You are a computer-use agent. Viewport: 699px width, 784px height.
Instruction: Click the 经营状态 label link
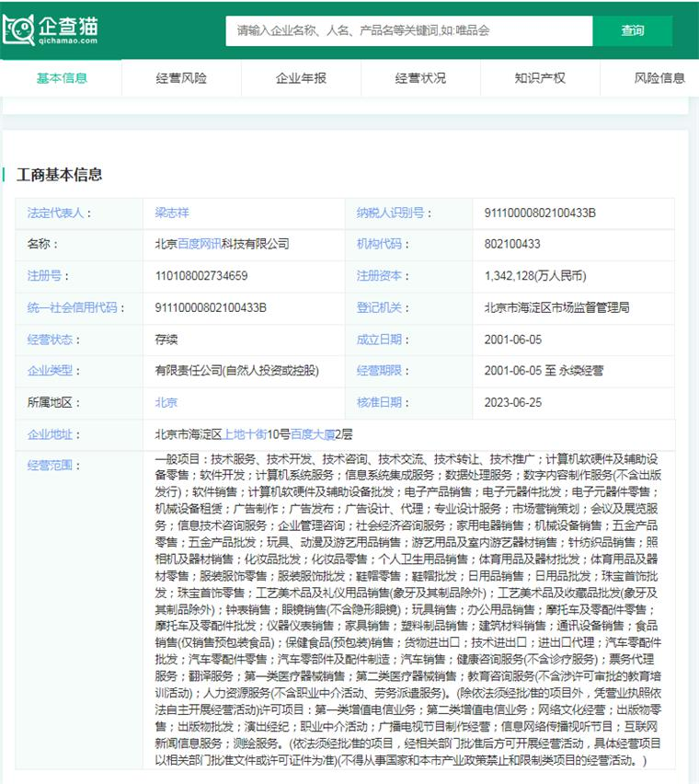pyautogui.click(x=50, y=340)
